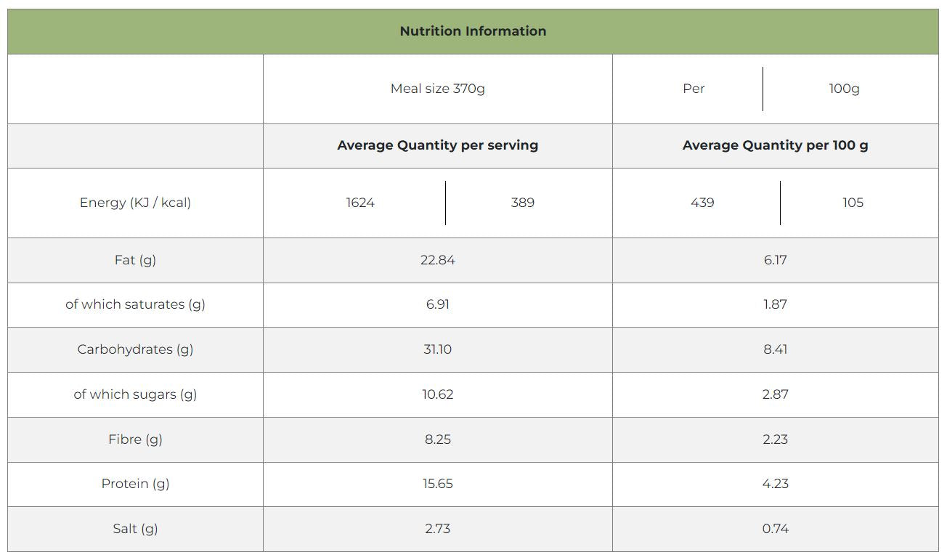The width and height of the screenshot is (947, 560).
Task: Select the Carbohydrates (g) row label
Action: click(135, 349)
